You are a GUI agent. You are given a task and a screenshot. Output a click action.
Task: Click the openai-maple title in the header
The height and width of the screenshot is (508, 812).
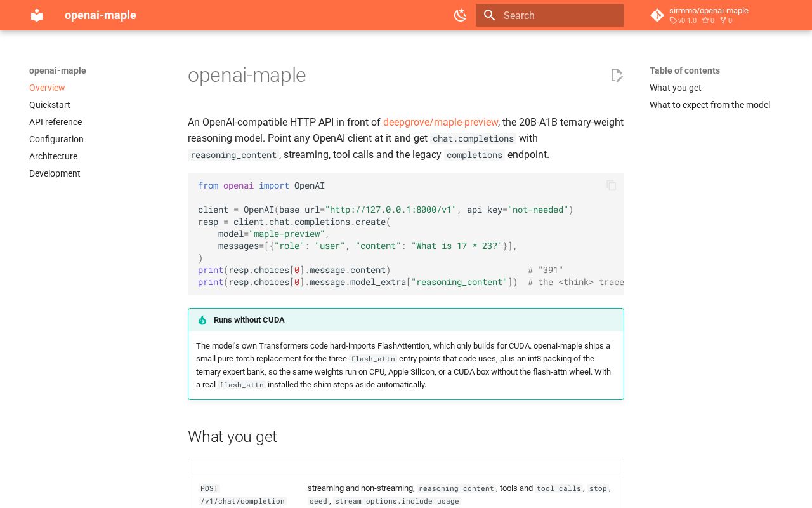100,15
